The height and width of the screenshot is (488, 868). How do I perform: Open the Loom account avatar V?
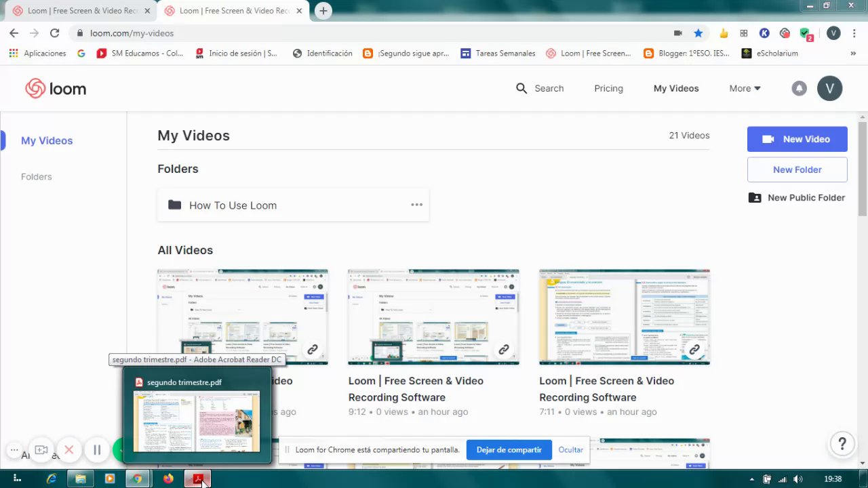(x=829, y=88)
